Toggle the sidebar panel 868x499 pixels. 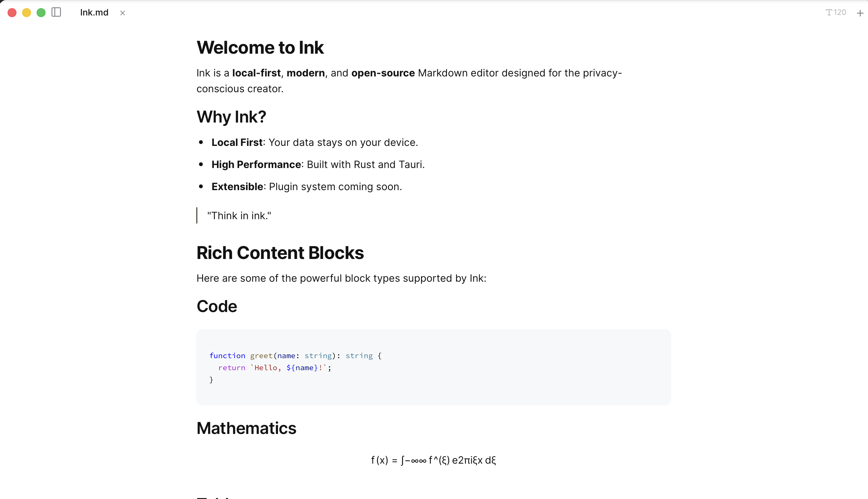[x=56, y=12]
